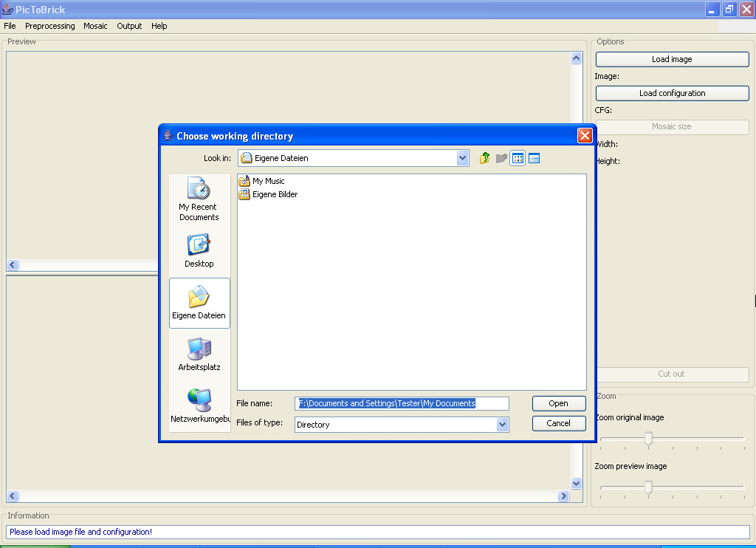The height and width of the screenshot is (548, 756).
Task: Select Netzwerkumgebung sidebar shortcut
Action: click(x=200, y=406)
